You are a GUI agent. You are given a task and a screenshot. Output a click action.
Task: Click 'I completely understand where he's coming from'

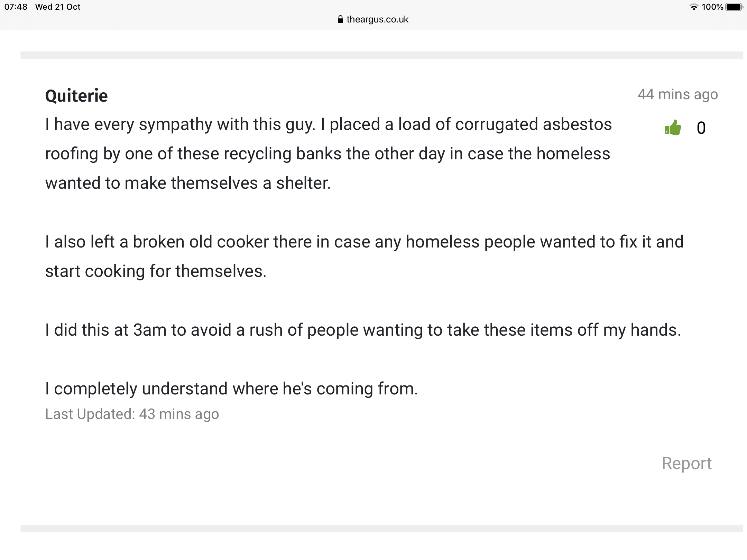232,389
